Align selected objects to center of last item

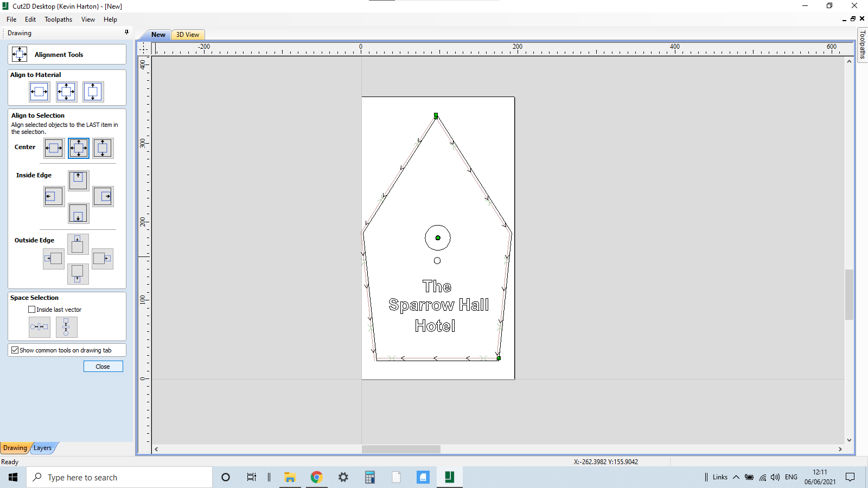click(78, 148)
